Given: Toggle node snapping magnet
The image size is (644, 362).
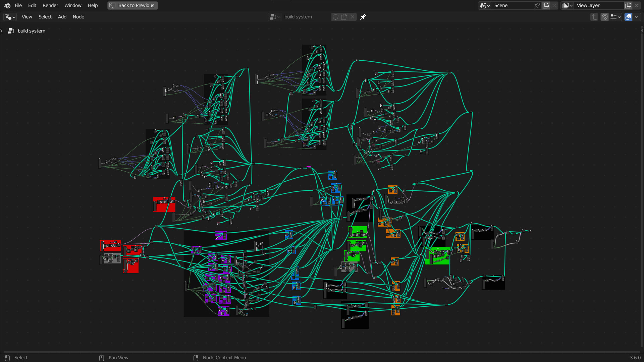Looking at the screenshot, I should (604, 17).
